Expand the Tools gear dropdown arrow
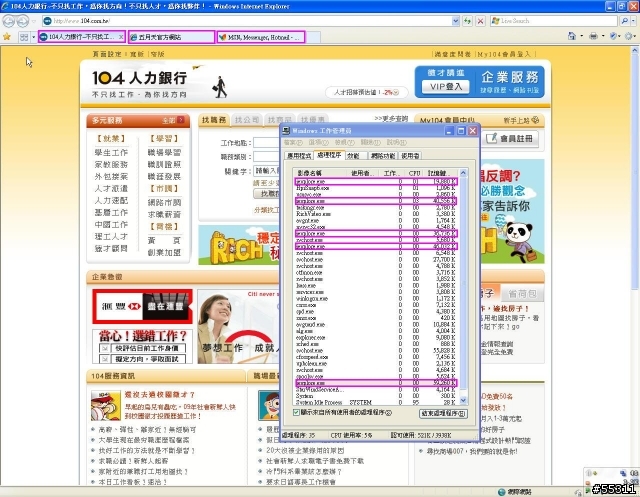 click(636, 36)
